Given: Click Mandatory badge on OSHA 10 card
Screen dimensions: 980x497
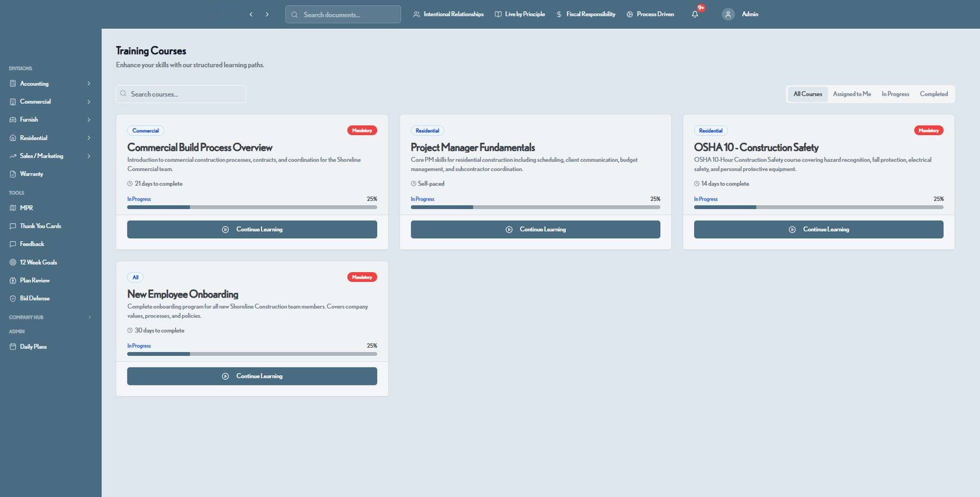Looking at the screenshot, I should tap(929, 131).
